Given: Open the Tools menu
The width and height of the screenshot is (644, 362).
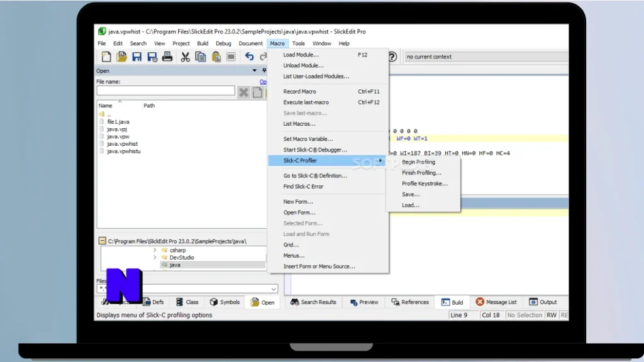Looking at the screenshot, I should point(299,43).
